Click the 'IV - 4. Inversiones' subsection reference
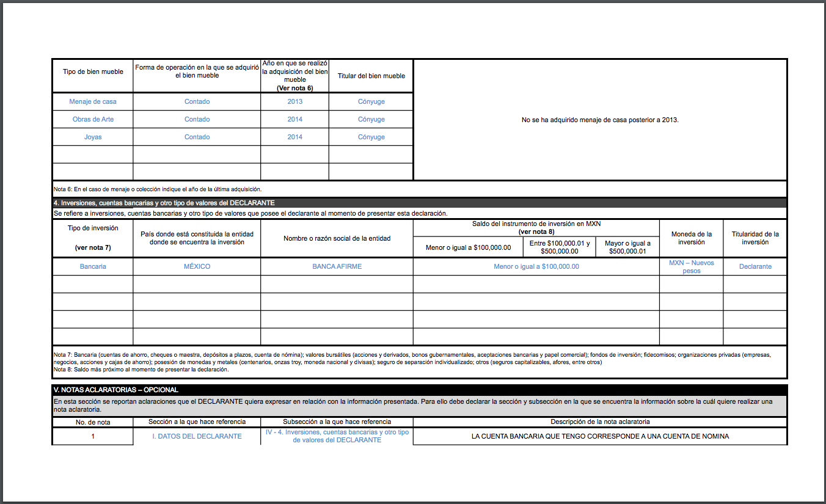This screenshot has width=826, height=504. click(337, 436)
